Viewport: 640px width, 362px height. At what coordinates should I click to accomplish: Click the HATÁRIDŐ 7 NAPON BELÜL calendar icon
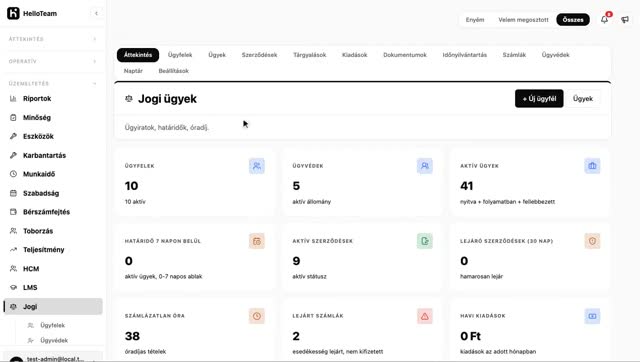click(257, 241)
